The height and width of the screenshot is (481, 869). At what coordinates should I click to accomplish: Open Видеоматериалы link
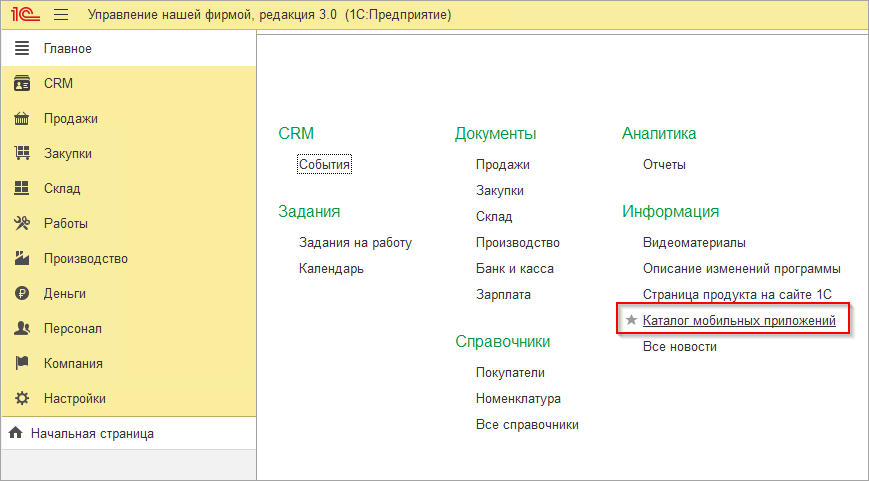694,243
